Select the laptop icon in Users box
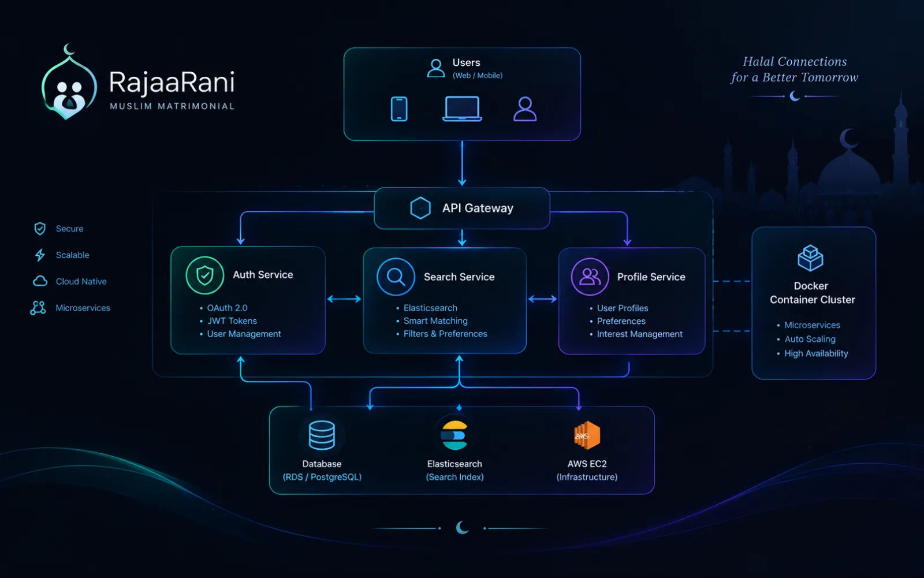Screen dimensions: 924x578 (x=462, y=109)
